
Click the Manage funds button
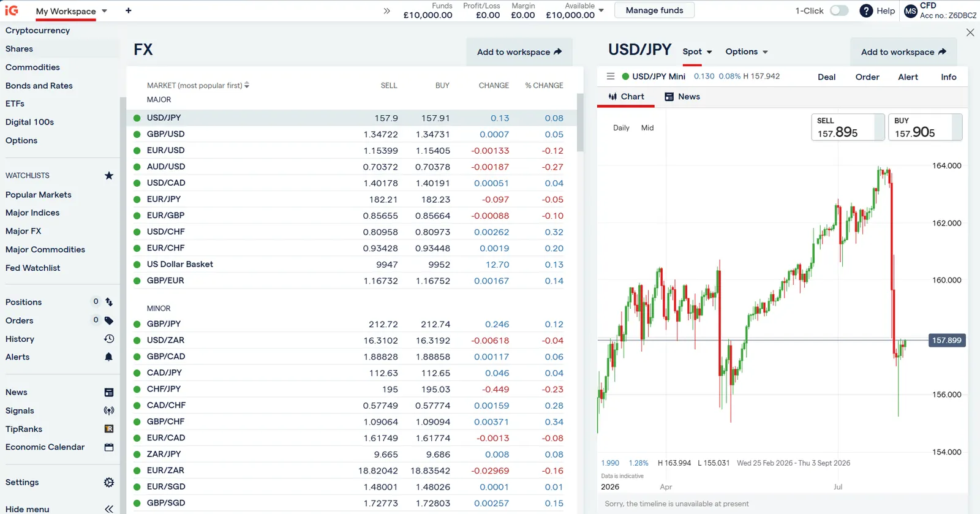(654, 10)
